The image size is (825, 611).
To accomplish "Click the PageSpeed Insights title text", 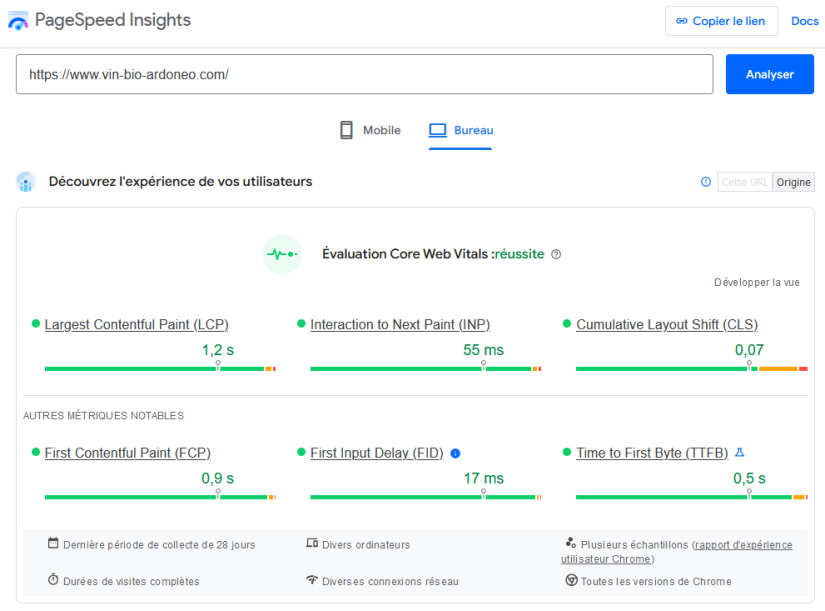I will (113, 21).
